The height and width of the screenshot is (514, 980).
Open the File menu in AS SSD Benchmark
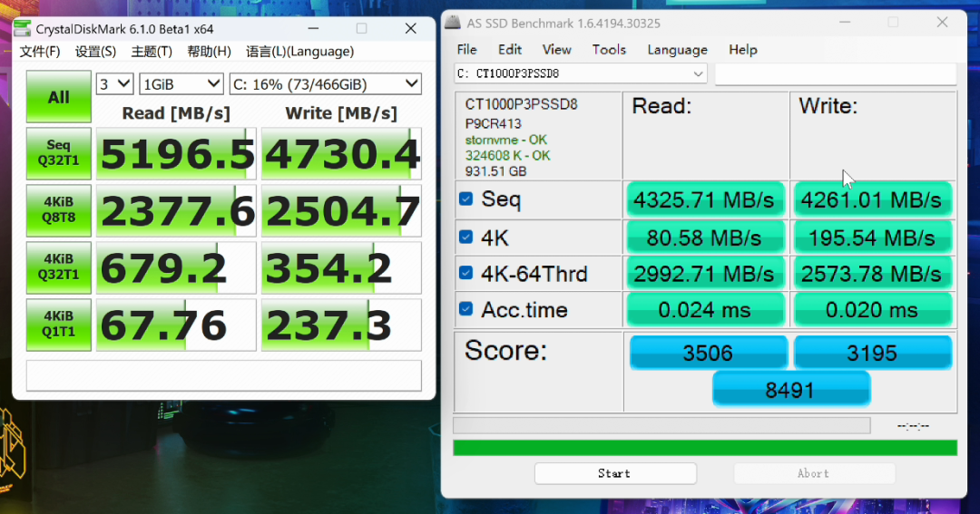pyautogui.click(x=467, y=49)
